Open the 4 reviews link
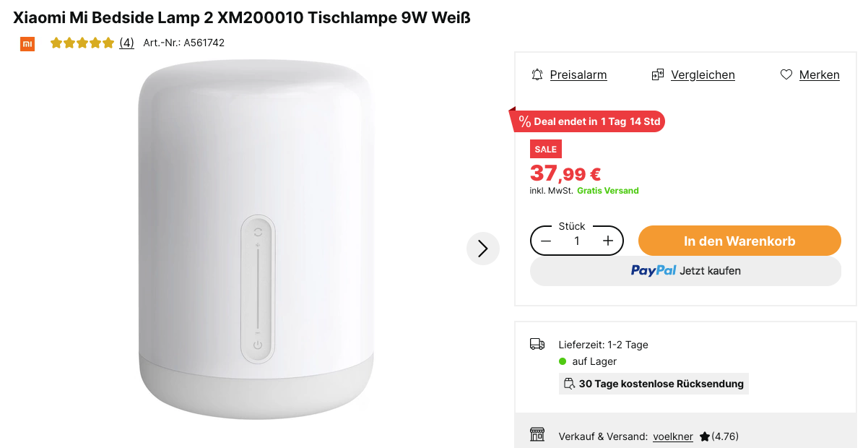 pos(126,43)
